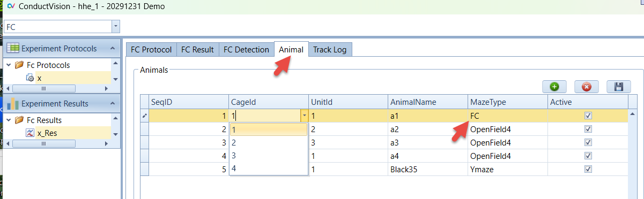Select the Animal tab
The width and height of the screenshot is (644, 199).
click(x=291, y=49)
